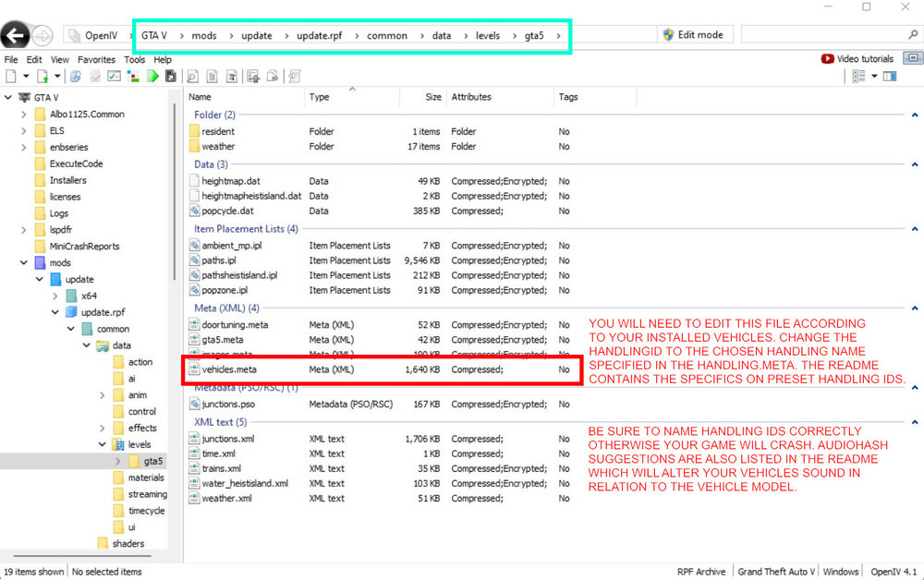This screenshot has height=580, width=924.
Task: Click the update.rpf breadcrumb segment
Action: coord(320,35)
